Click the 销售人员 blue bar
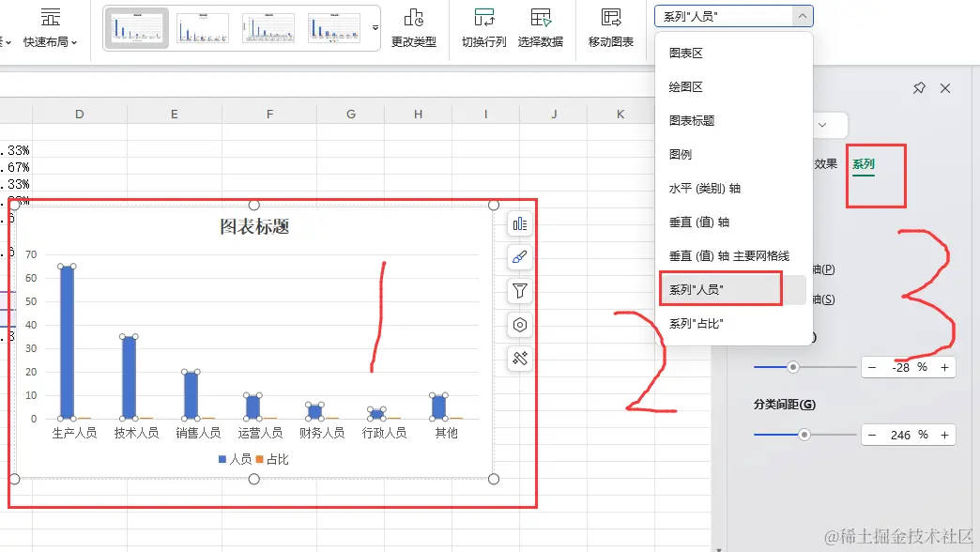Viewport: 980px width, 552px height. point(191,396)
